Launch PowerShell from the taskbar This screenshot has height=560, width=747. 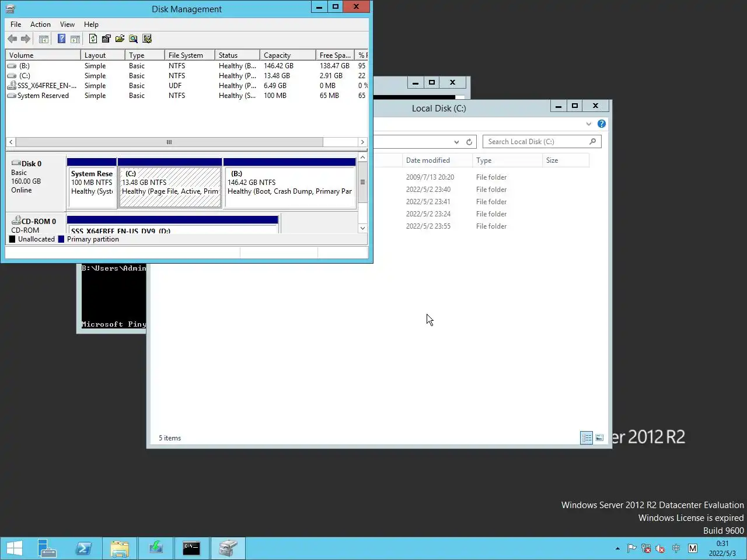[x=83, y=548]
